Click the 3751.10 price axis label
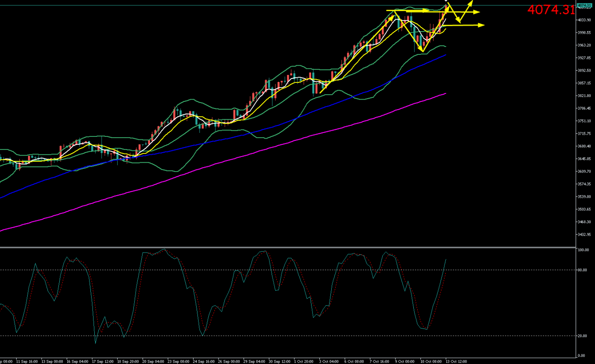595x364 pixels. (x=584, y=121)
